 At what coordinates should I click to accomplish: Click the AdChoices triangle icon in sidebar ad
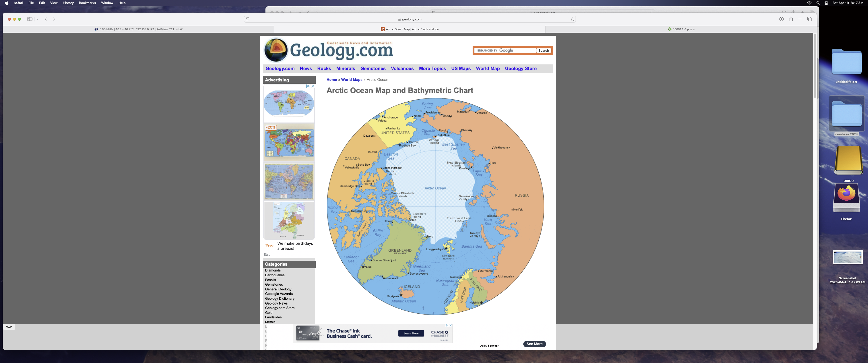click(x=308, y=86)
